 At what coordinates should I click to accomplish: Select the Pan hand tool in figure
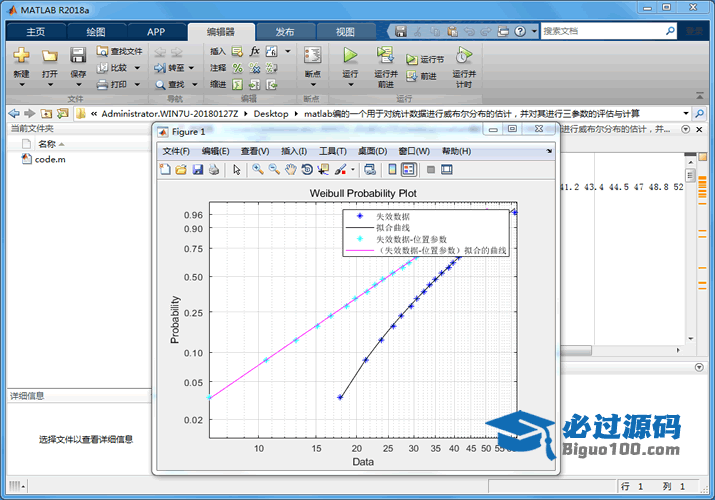(290, 170)
